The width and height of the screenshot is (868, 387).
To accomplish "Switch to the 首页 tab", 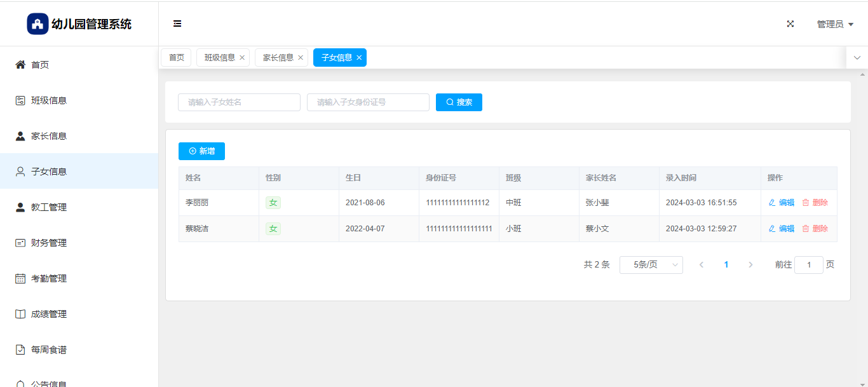I will tap(176, 58).
